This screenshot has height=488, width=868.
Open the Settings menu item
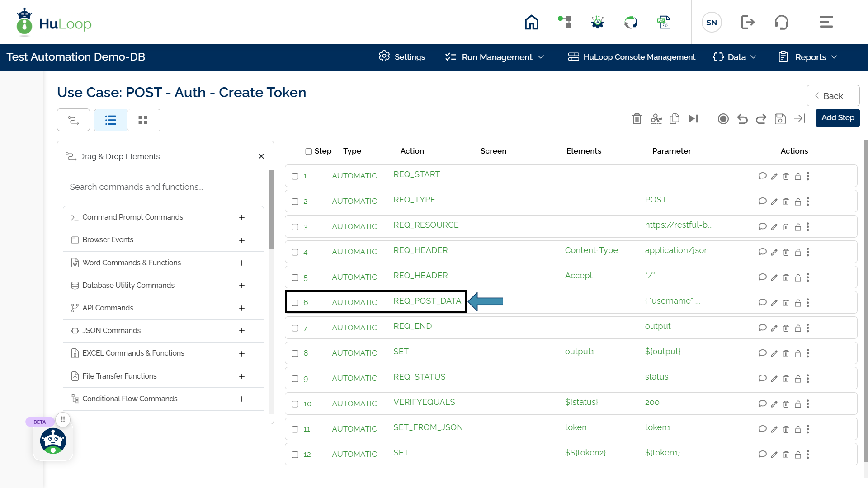click(402, 57)
